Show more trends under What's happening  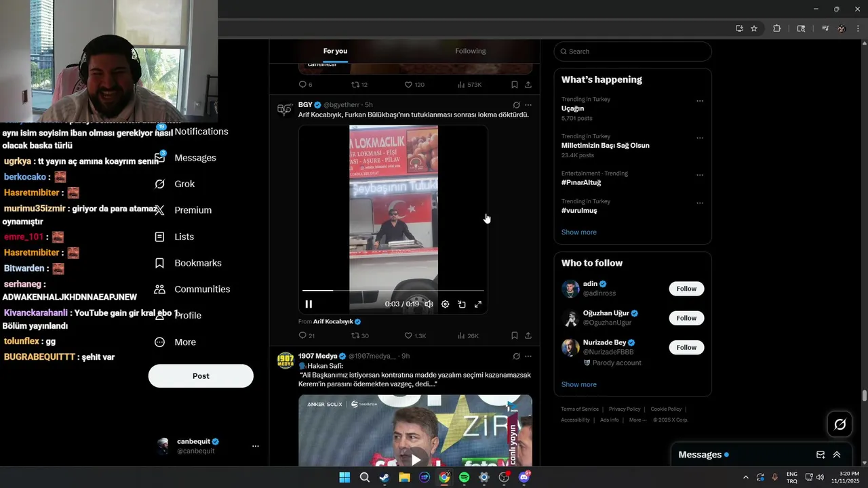[578, 232]
